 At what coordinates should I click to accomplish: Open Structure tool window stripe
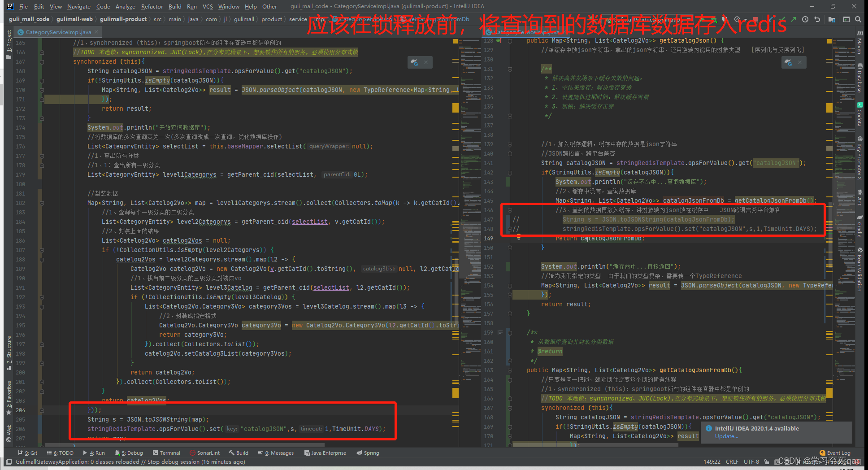(9, 353)
